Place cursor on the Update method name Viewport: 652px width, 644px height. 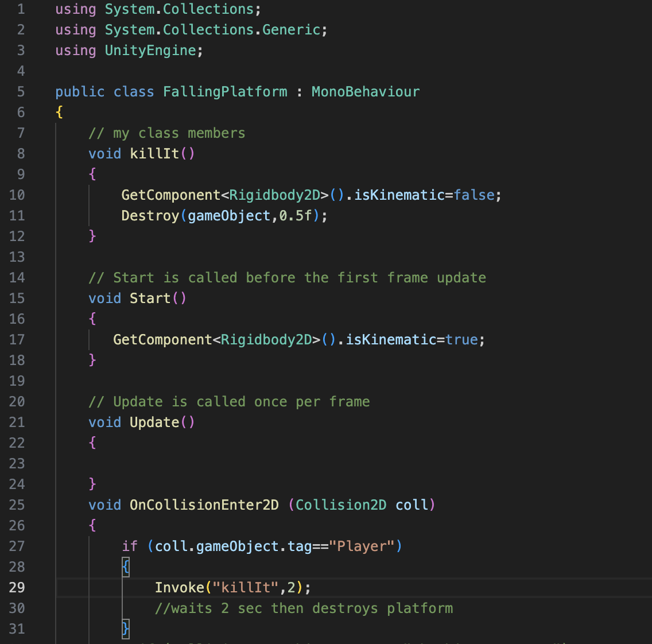pyautogui.click(x=154, y=422)
